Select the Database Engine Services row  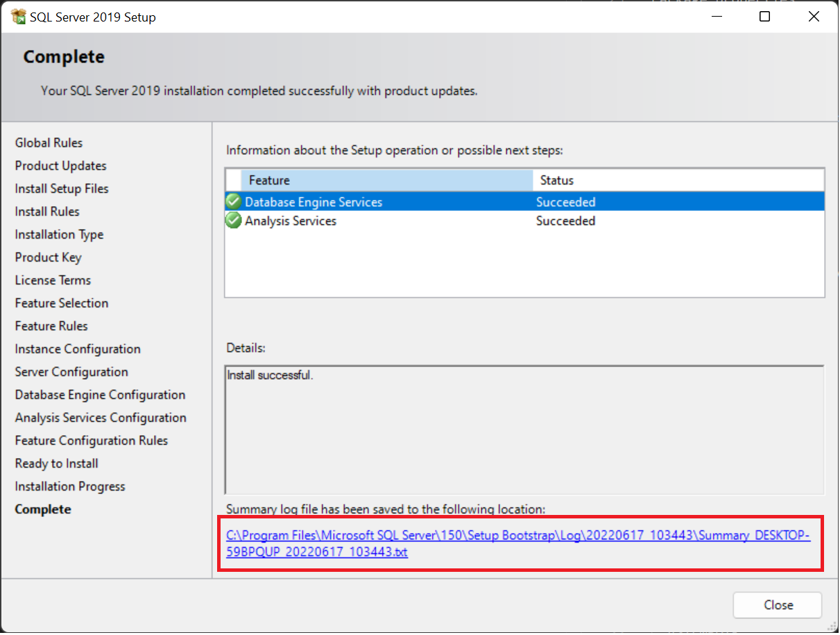[524, 202]
